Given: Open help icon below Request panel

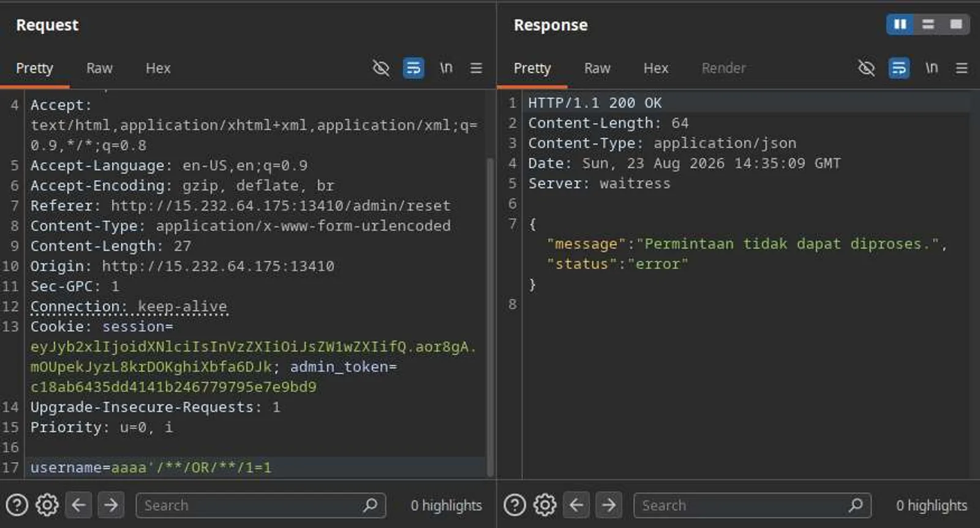Looking at the screenshot, I should [17, 505].
